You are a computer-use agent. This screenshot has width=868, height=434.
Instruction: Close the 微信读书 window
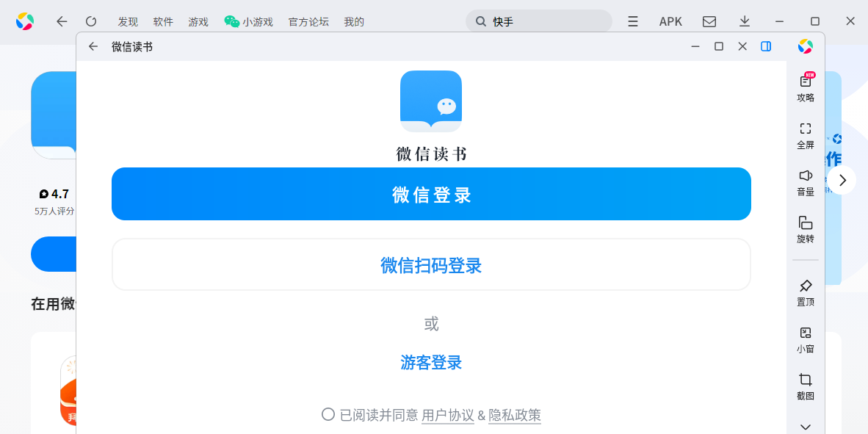coord(743,46)
